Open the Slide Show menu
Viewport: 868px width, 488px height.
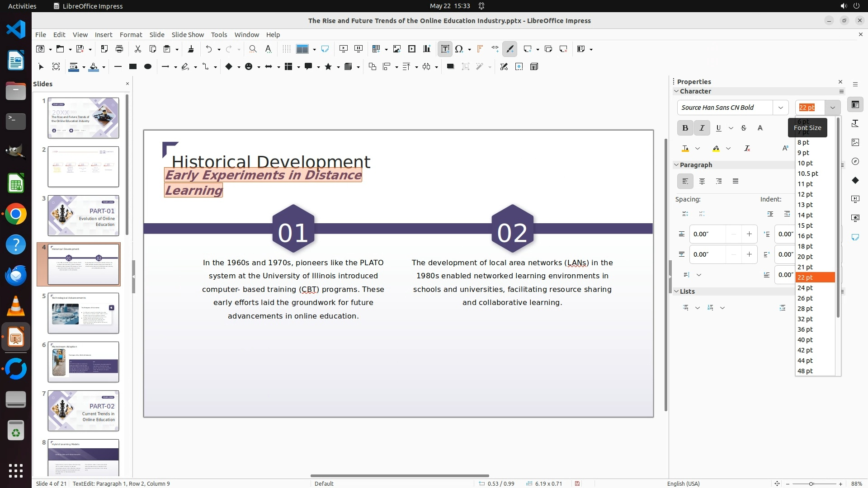[188, 35]
